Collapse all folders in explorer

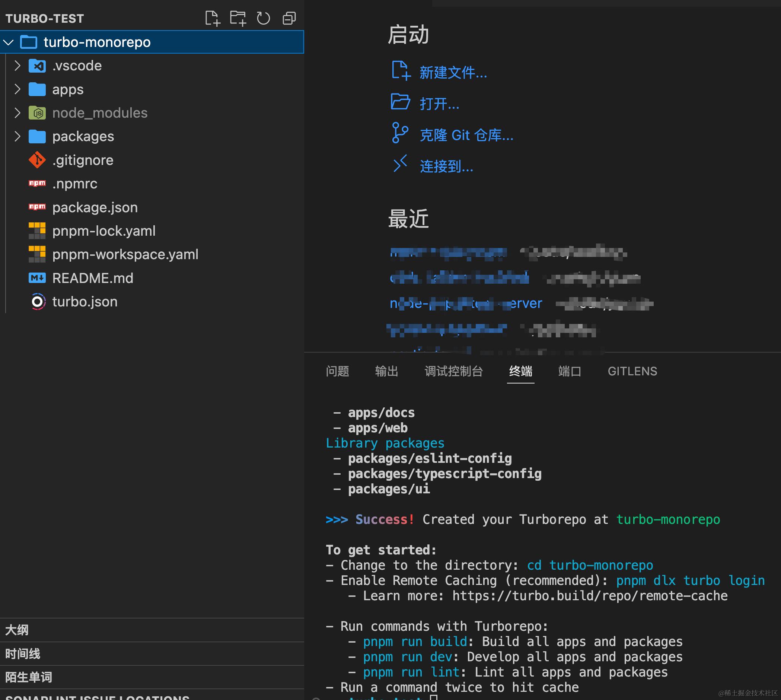tap(289, 18)
